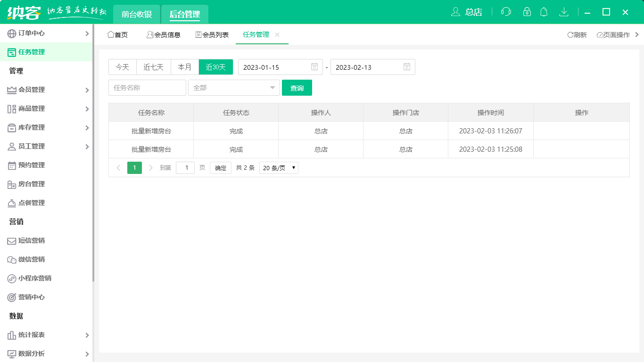Click the lock icon in the title bar

[525, 12]
